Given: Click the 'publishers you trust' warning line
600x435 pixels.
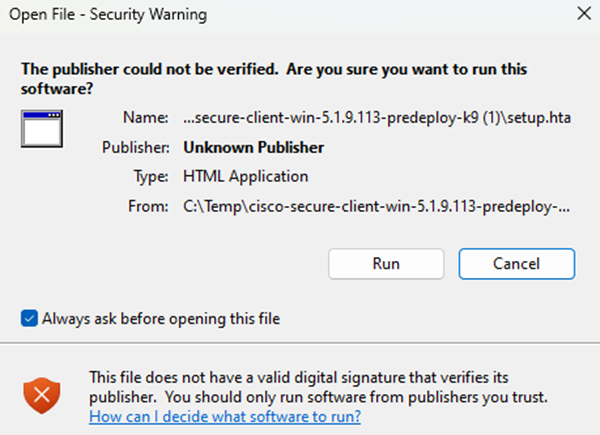Looking at the screenshot, I should tap(318, 396).
